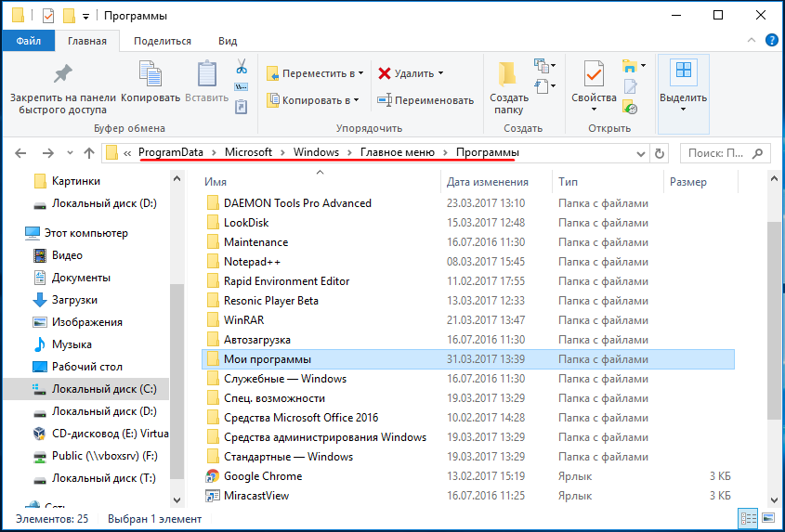Click the Refresh button beside the address bar

click(x=660, y=153)
